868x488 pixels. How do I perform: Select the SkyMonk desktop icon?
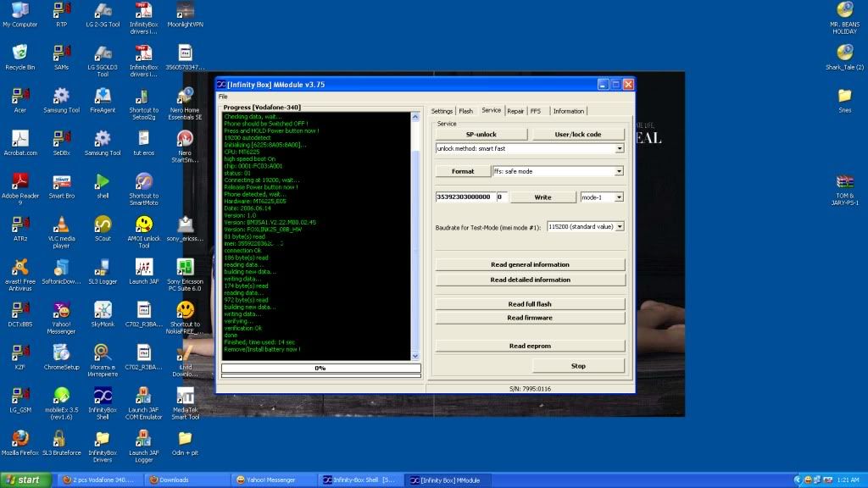coord(103,314)
